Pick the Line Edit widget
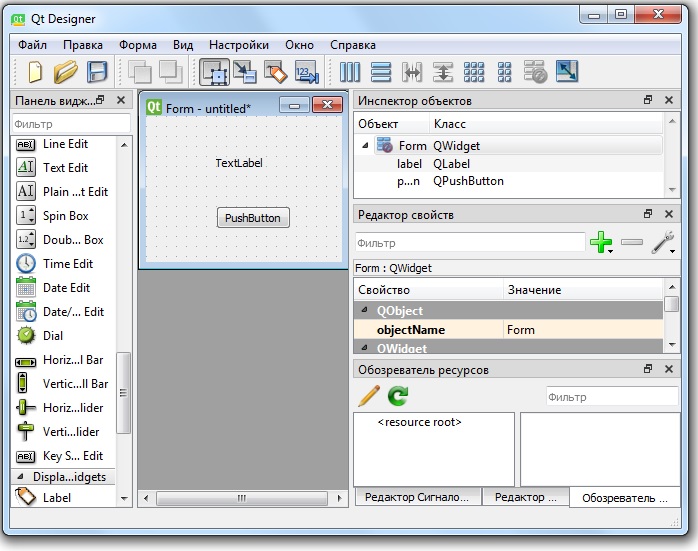The image size is (698, 551). (x=65, y=144)
